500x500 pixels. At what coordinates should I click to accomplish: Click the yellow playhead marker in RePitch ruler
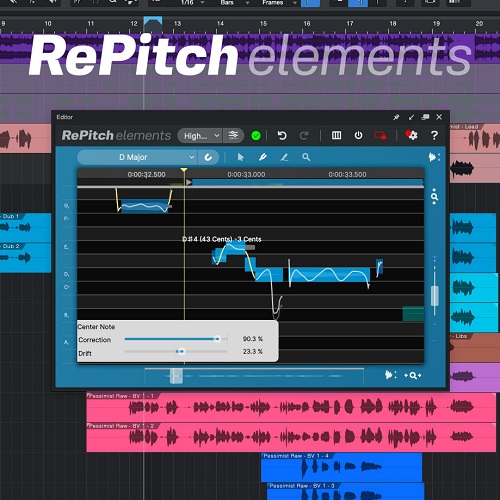[184, 170]
